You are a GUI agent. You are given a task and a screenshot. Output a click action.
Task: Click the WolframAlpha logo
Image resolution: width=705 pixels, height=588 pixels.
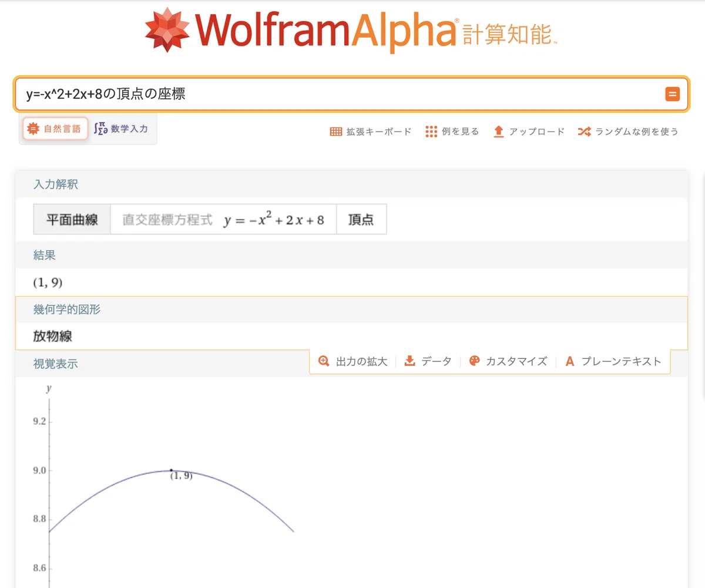pyautogui.click(x=350, y=29)
